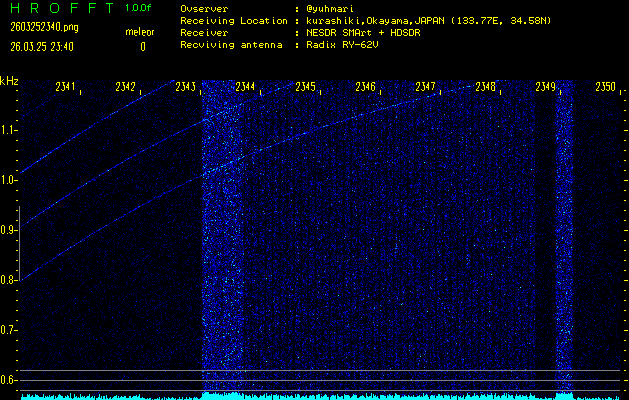Click the 2350 time marker
The image size is (629, 400).
[x=604, y=88]
